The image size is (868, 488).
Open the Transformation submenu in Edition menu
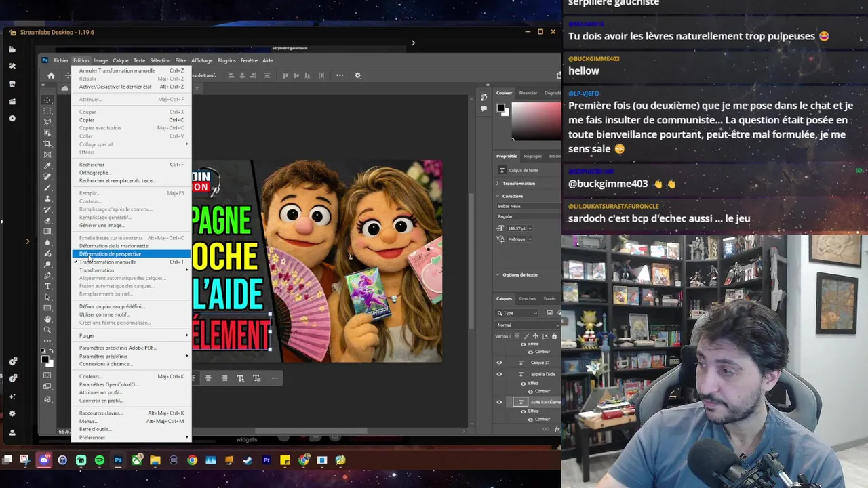[x=131, y=270]
